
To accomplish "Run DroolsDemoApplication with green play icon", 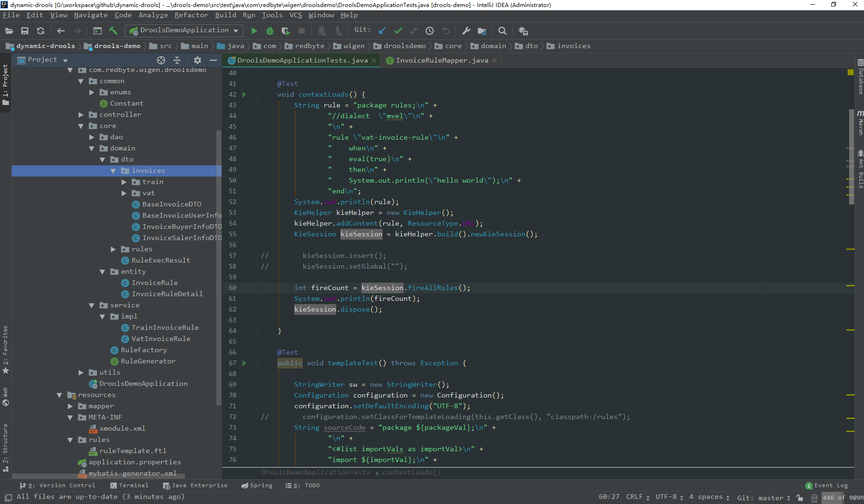I will tap(254, 31).
